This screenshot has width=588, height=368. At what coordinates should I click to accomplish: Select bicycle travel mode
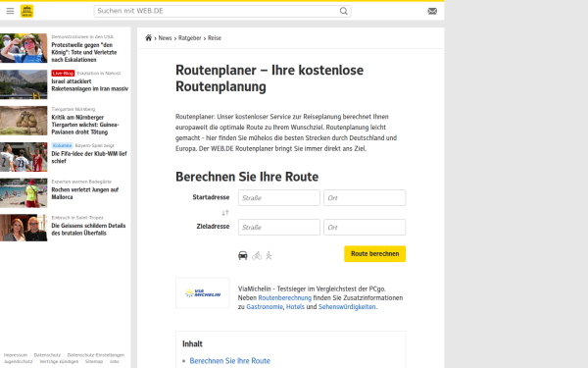[x=257, y=256]
